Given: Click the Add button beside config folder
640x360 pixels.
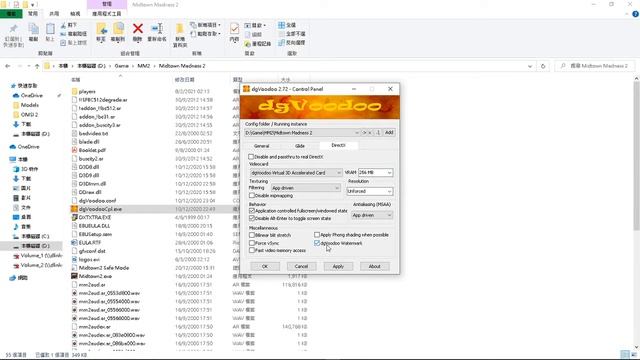Looking at the screenshot, I should (x=389, y=133).
